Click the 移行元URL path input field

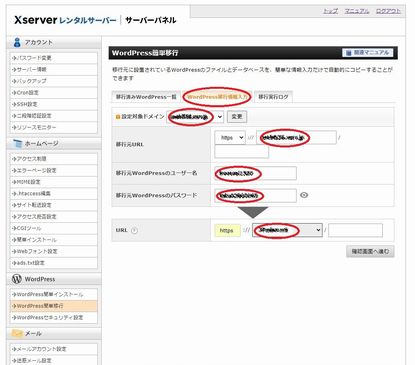(242, 152)
